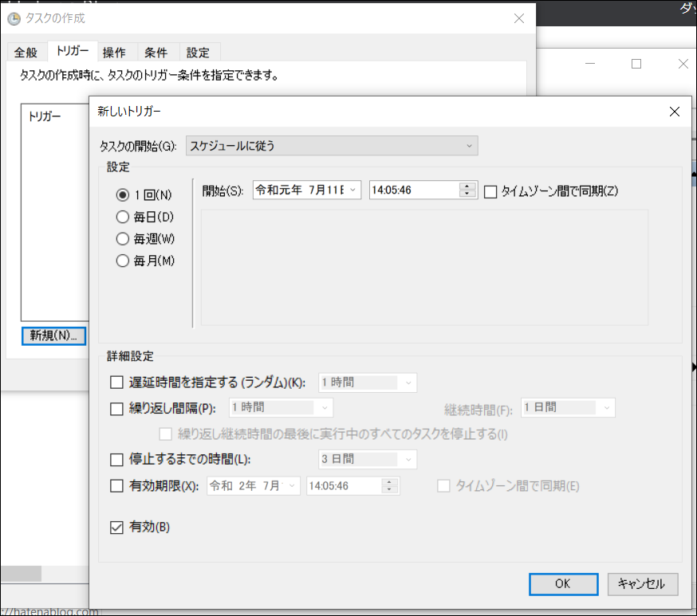Click the Task Scheduler clock icon in title bar

(x=13, y=18)
